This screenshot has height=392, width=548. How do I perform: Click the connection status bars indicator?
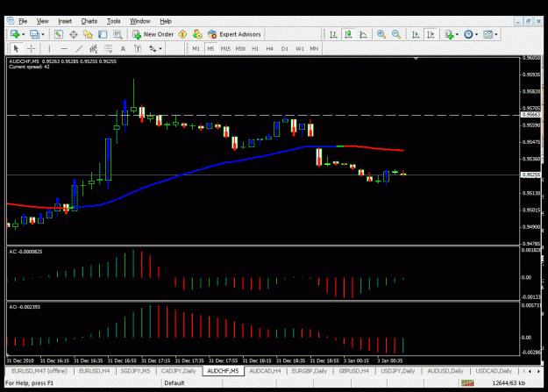coord(467,383)
